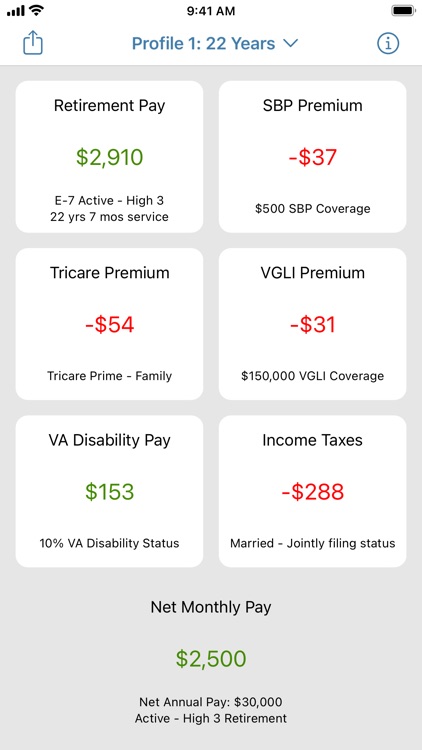This screenshot has height=750, width=422.
Task: Tap the -$288 income taxes amount
Action: (312, 492)
